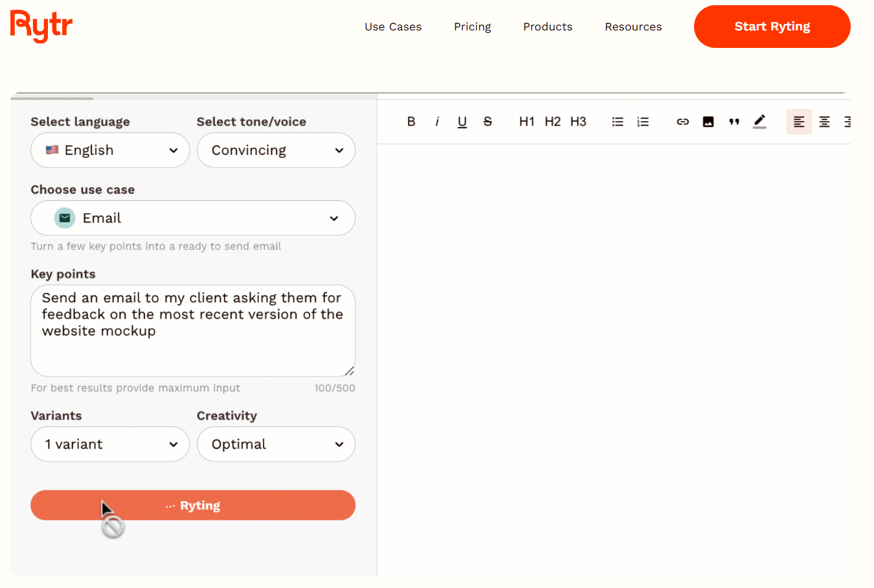The height and width of the screenshot is (588, 874).
Task: Click the '100/500' character counter
Action: [x=335, y=388]
